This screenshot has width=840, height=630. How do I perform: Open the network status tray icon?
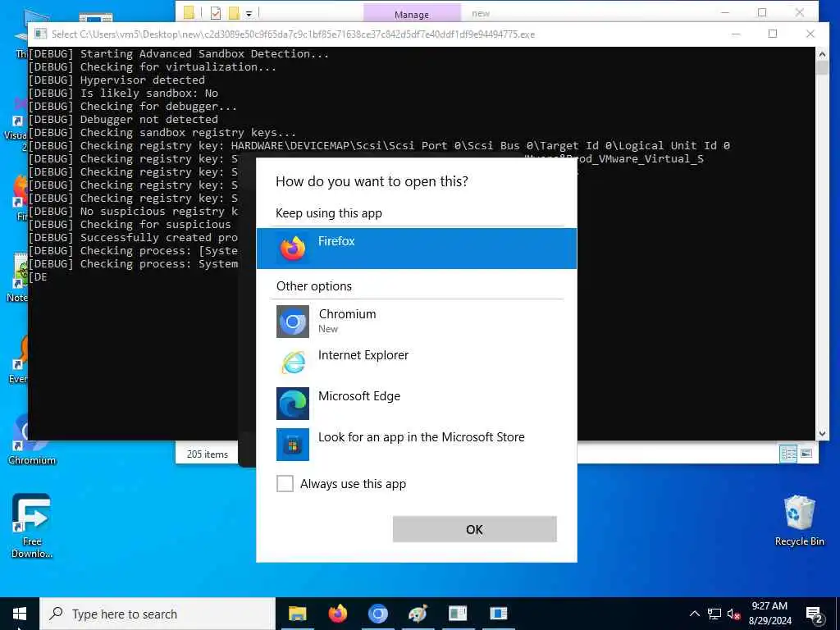point(714,614)
